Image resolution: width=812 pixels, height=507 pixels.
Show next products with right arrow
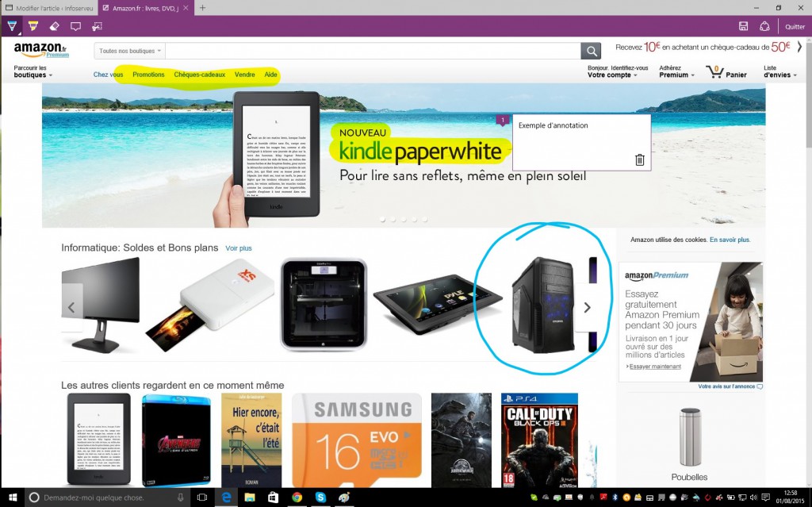[586, 307]
